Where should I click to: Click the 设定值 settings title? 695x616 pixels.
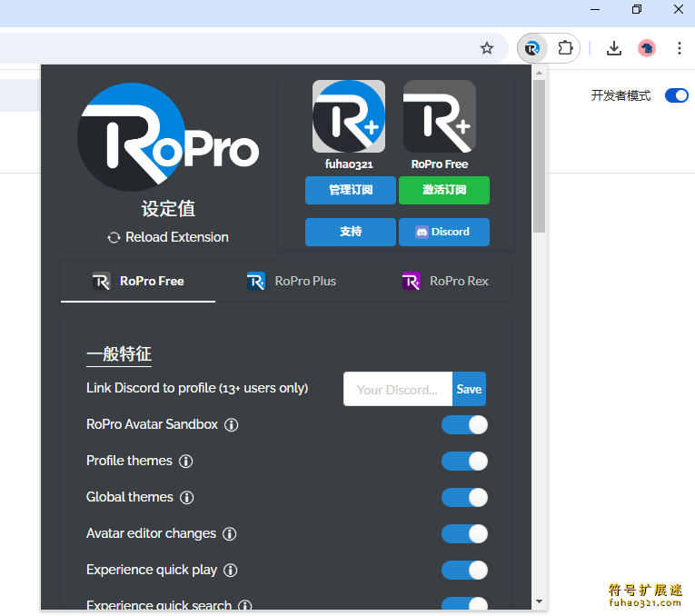pos(168,209)
